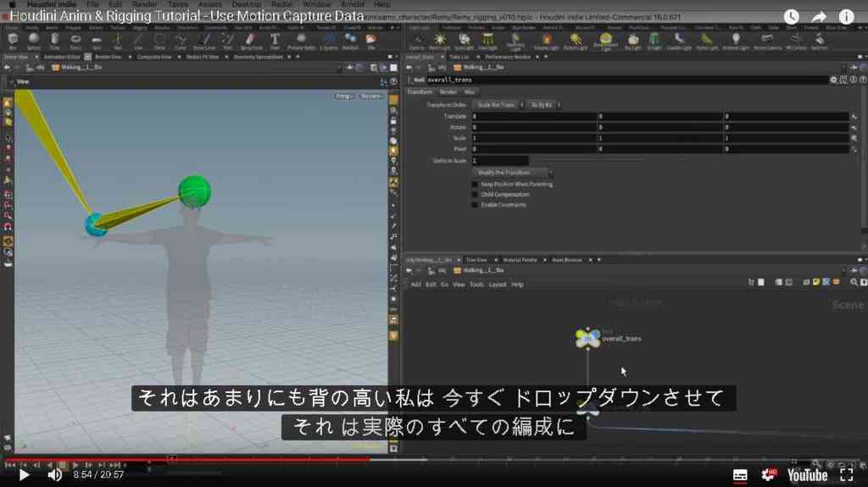Add a Spot Light from the shelf
The width and height of the screenshot is (868, 487).
tap(464, 41)
